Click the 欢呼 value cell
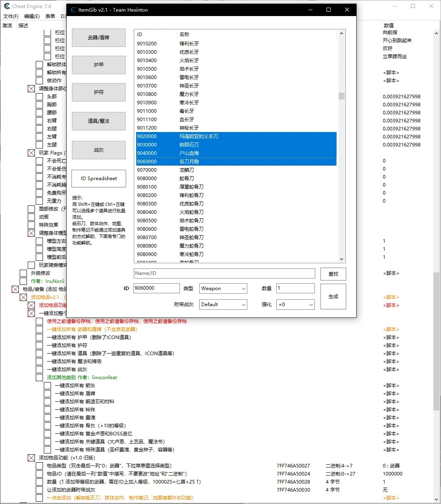This screenshot has width=441, height=504. coord(388,49)
